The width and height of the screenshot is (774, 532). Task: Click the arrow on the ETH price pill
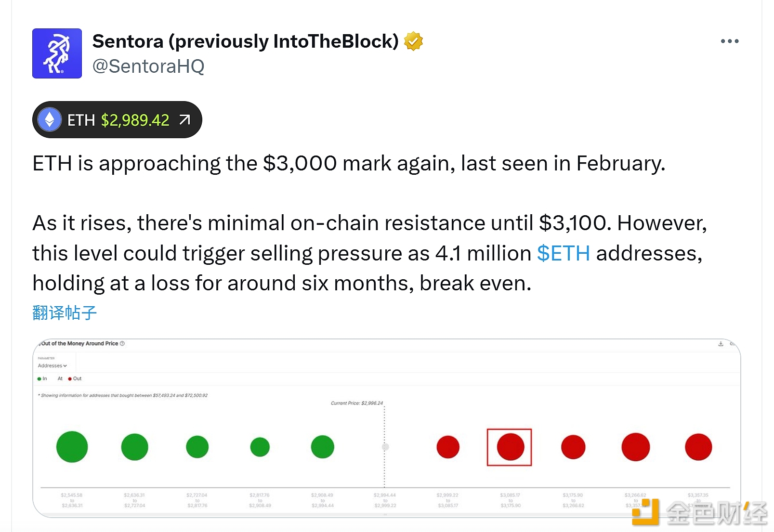[x=184, y=120]
